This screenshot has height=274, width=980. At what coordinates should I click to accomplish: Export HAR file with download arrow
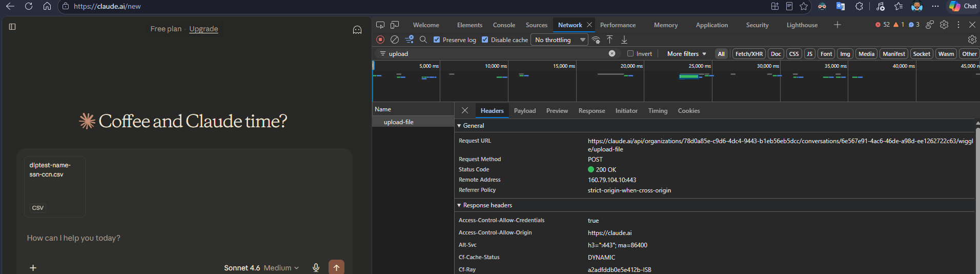tap(624, 40)
